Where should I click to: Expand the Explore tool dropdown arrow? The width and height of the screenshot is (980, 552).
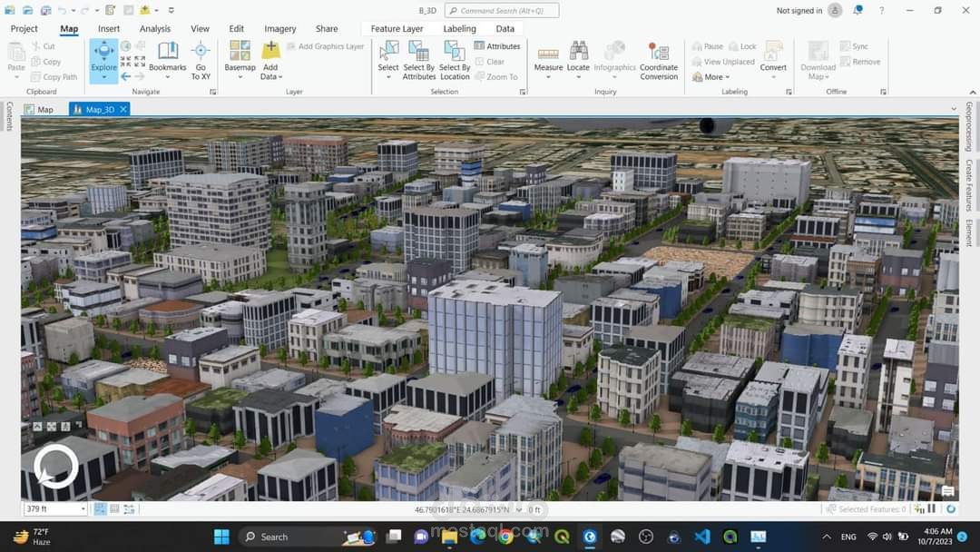[103, 77]
